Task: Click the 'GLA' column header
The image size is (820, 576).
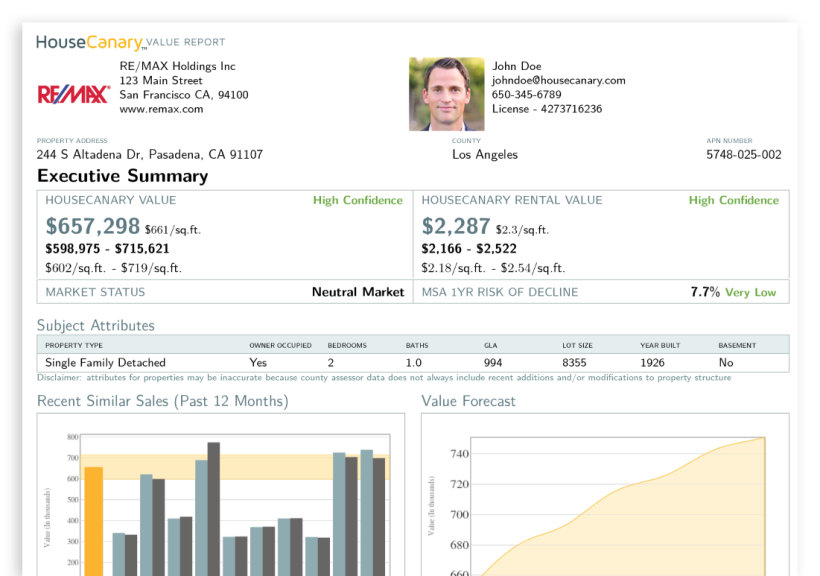Action: [x=491, y=346]
